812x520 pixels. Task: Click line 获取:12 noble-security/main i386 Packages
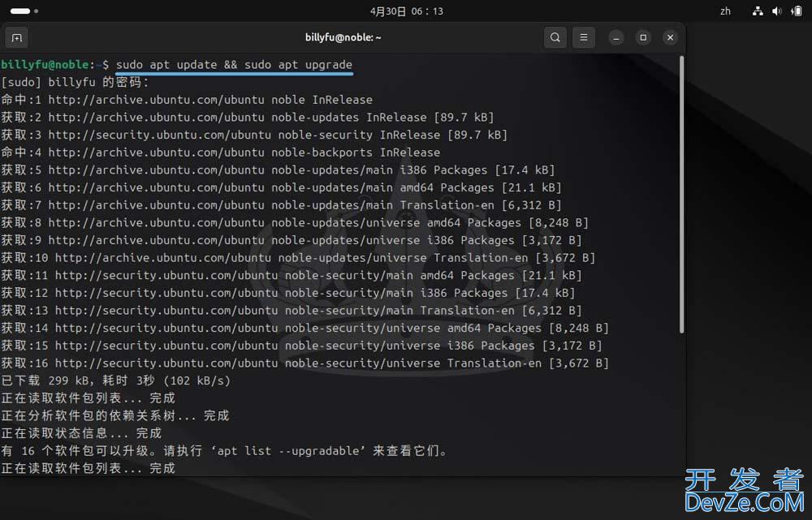coord(288,294)
